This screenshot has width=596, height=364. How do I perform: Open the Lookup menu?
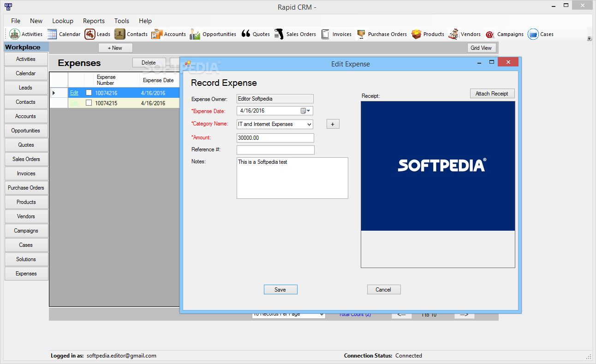coord(63,21)
